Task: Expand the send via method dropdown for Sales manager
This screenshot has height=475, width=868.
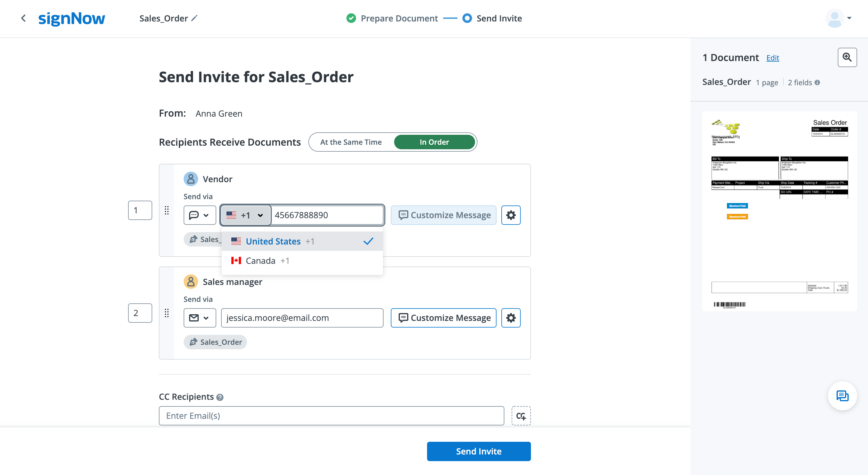Action: 199,318
